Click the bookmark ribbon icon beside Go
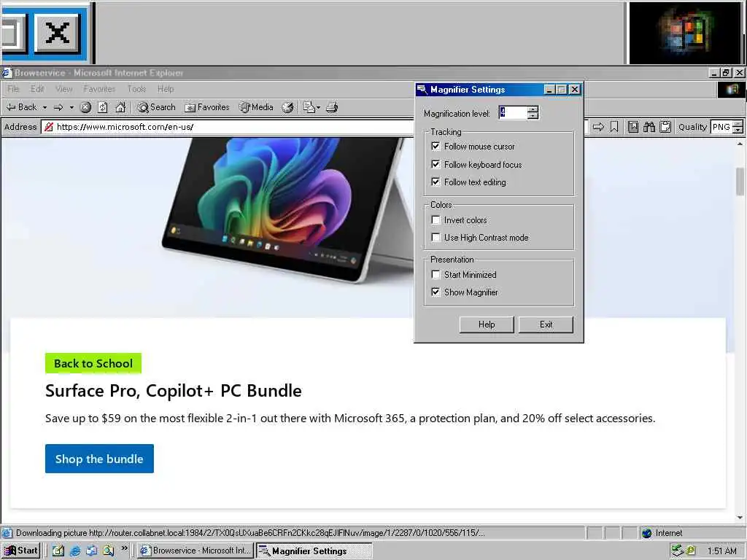The image size is (747, 560). point(614,127)
